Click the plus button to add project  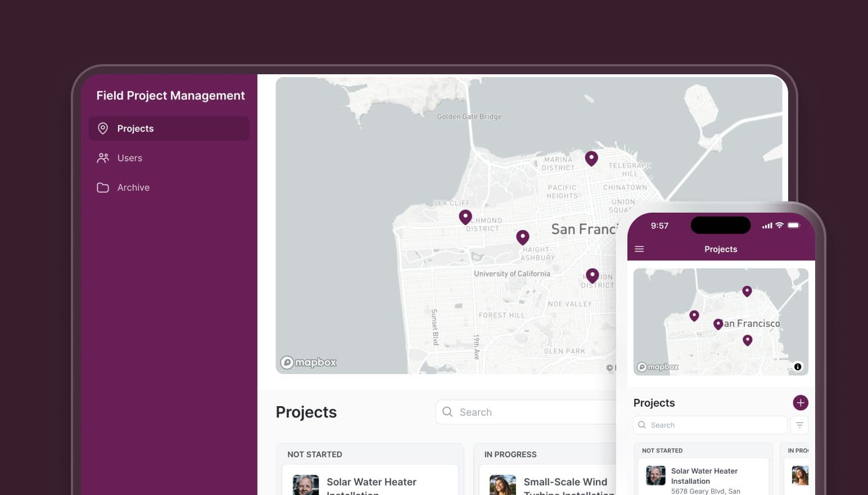point(800,403)
